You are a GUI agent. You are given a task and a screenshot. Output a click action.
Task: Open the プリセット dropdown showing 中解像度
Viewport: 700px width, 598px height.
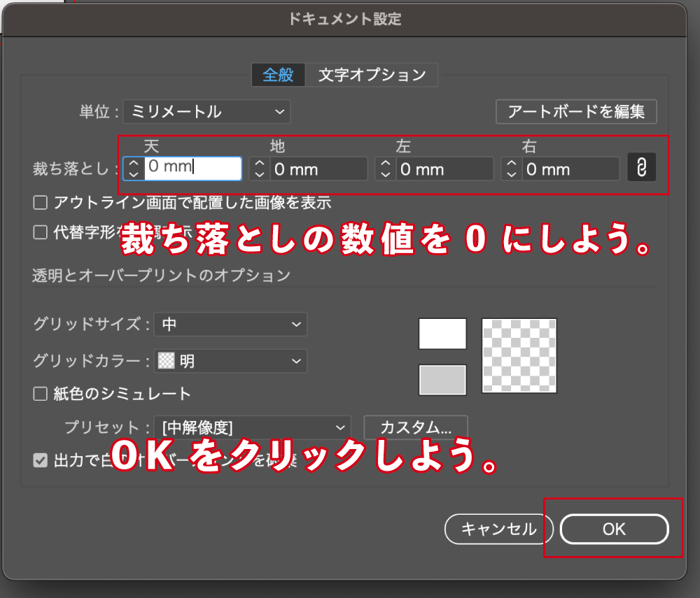(x=253, y=427)
